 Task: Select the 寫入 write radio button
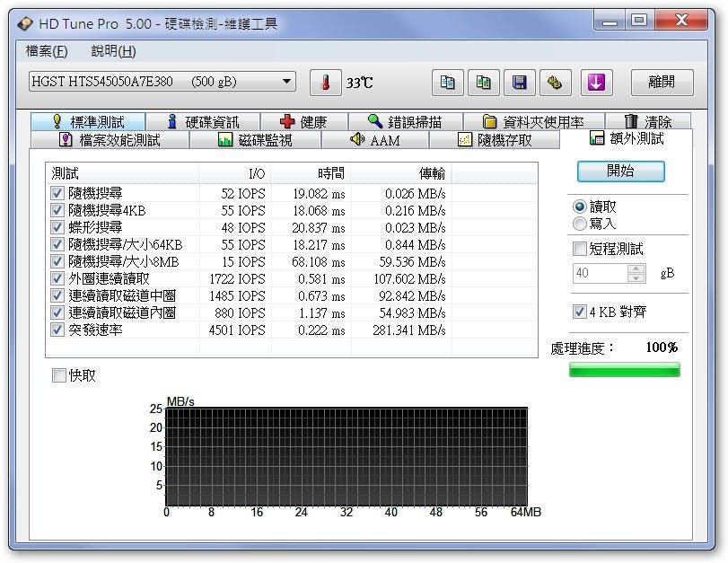(x=580, y=224)
